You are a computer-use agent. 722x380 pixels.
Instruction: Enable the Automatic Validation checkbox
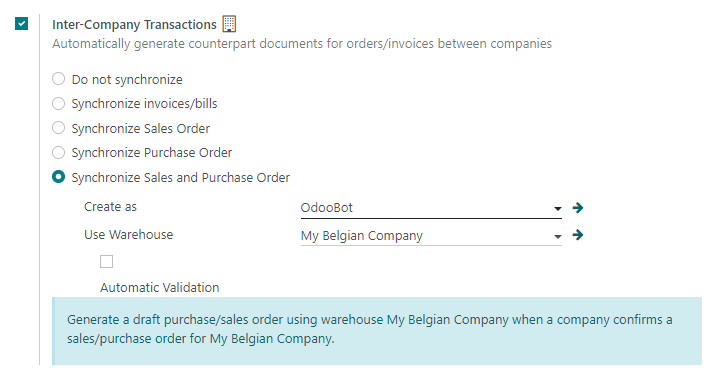106,262
